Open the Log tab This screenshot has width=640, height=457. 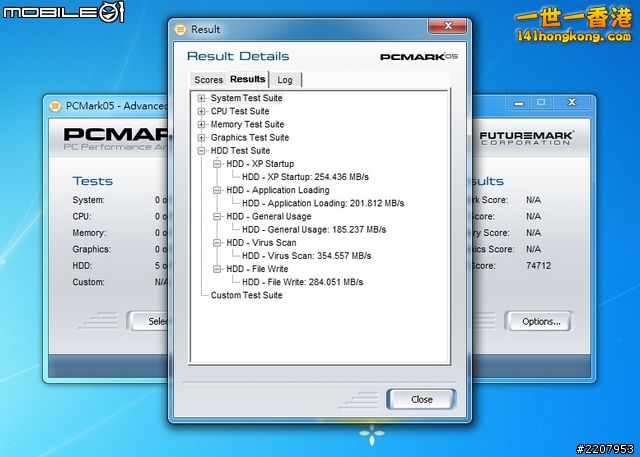point(285,80)
